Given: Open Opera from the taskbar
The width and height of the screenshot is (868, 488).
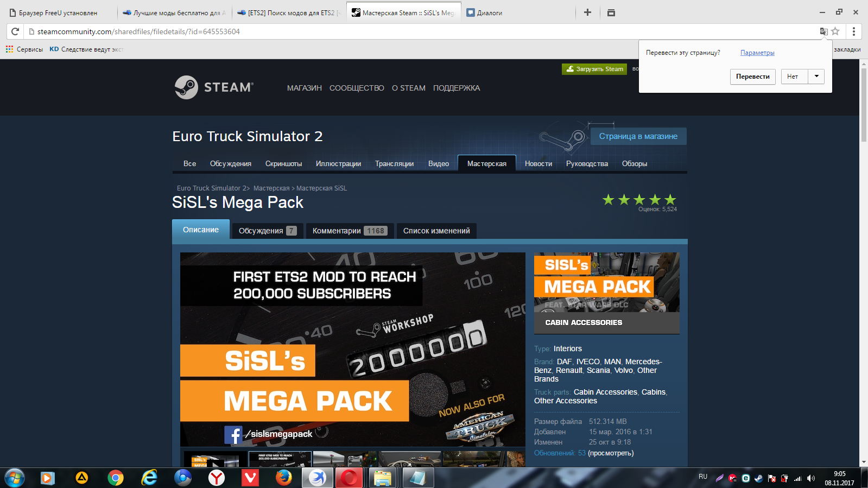Looking at the screenshot, I should pos(349,478).
